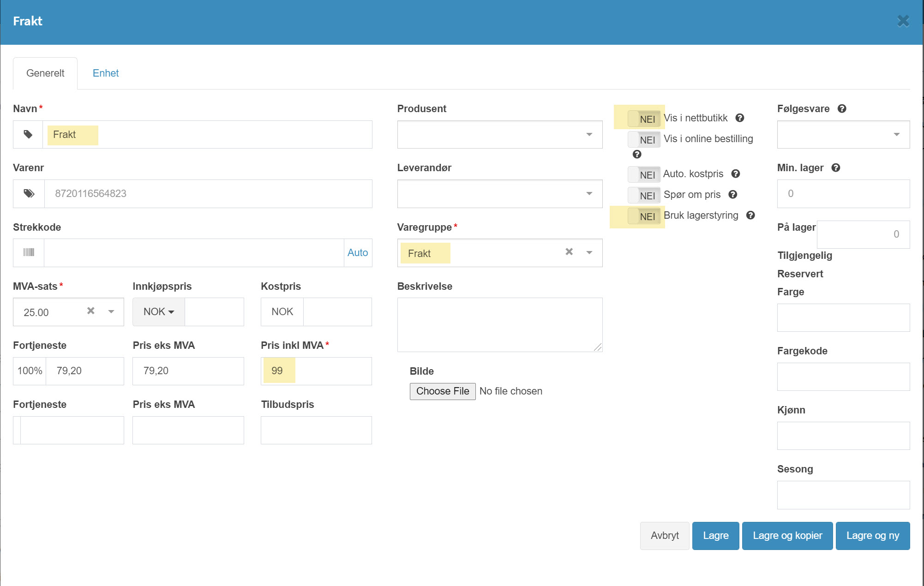Click the help icon beside Min. lager
This screenshot has height=586, width=924.
(836, 168)
